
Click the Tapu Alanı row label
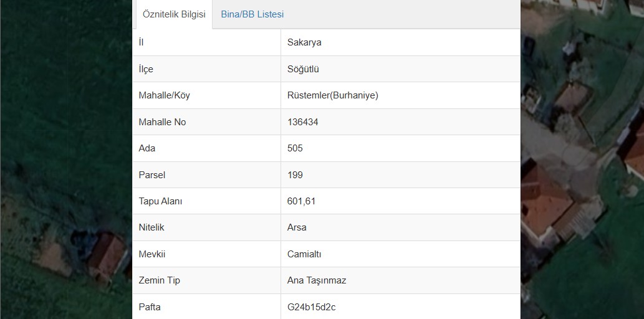(160, 201)
